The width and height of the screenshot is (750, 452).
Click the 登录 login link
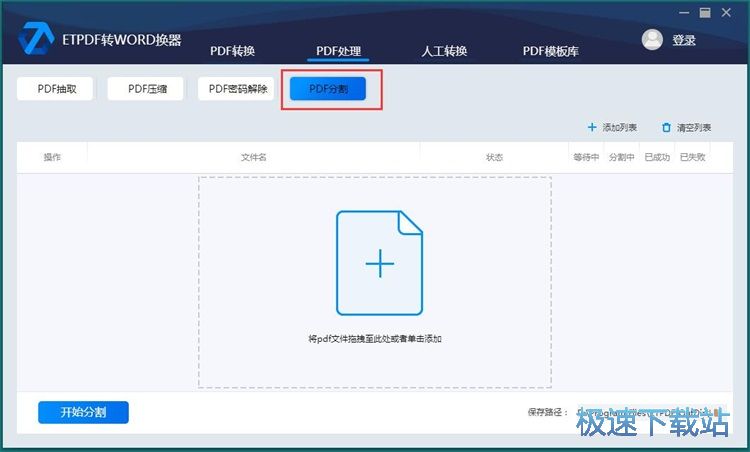click(x=684, y=40)
